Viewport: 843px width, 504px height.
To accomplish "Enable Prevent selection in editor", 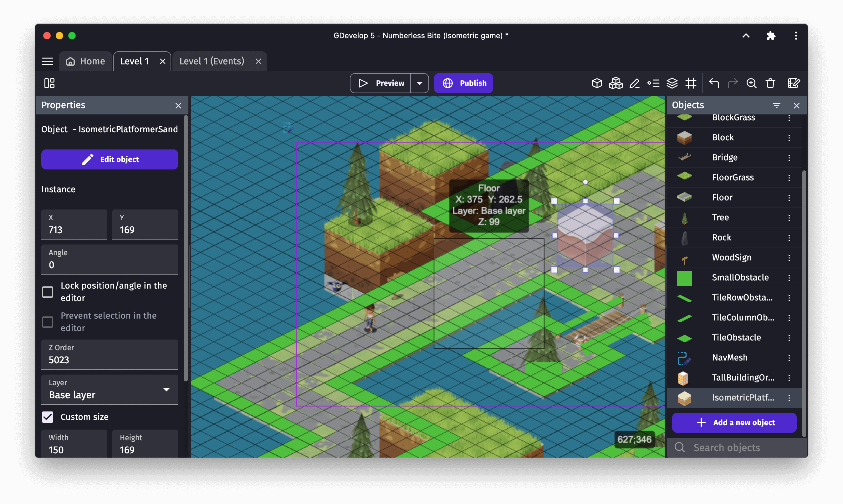I will point(48,321).
